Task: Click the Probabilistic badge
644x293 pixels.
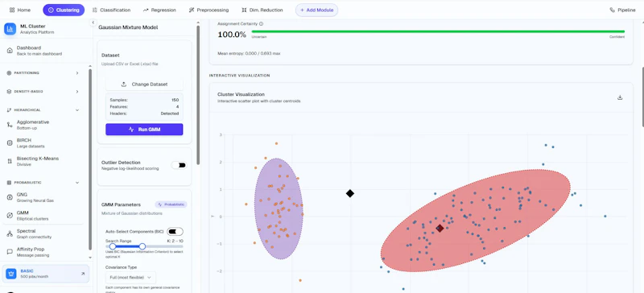Action: (x=171, y=204)
